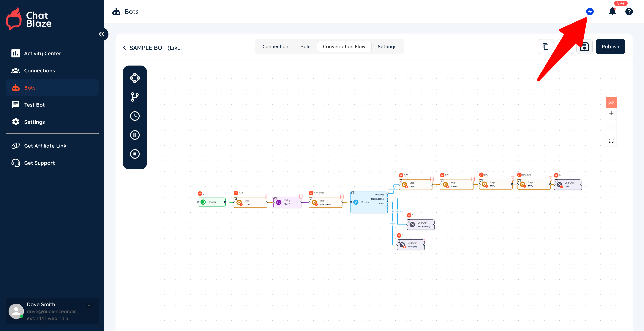Collapse the sidebar with the double chevron
The image size is (644, 331).
(x=102, y=34)
